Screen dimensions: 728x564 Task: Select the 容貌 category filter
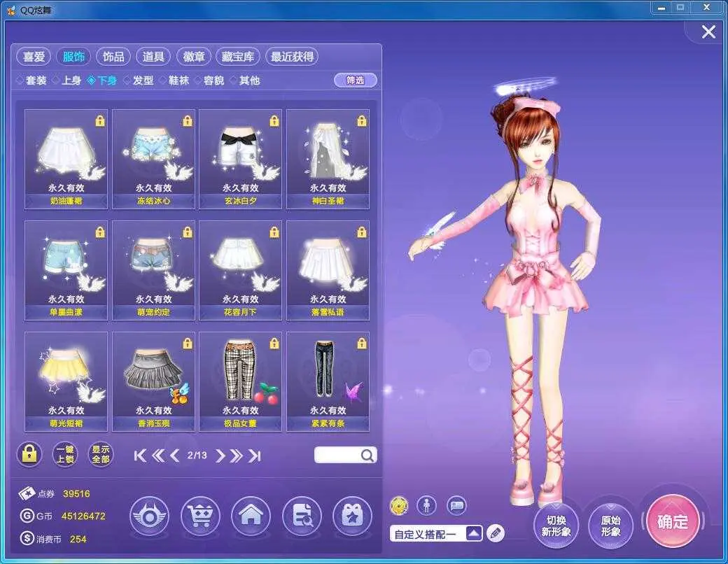(209, 80)
